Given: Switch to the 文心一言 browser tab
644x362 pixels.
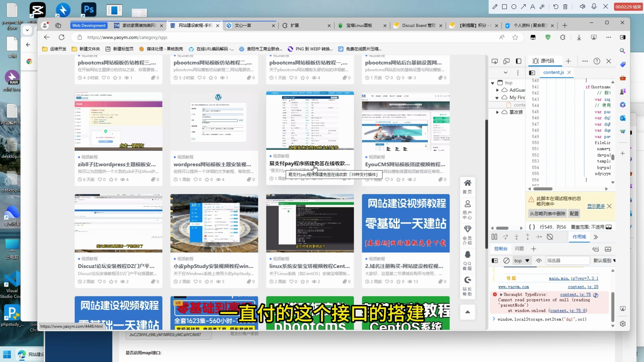Looking at the screenshot, I should point(250,25).
